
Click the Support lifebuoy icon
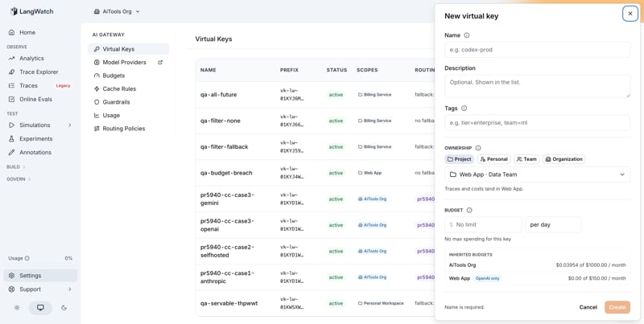pyautogui.click(x=11, y=289)
